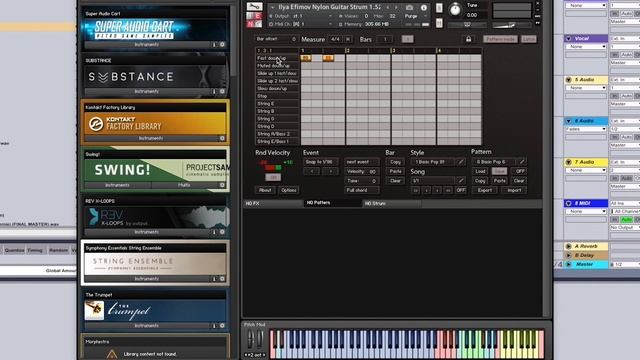Image resolution: width=640 pixels, height=360 pixels.
Task: Toggle the Latch button
Action: click(x=529, y=39)
